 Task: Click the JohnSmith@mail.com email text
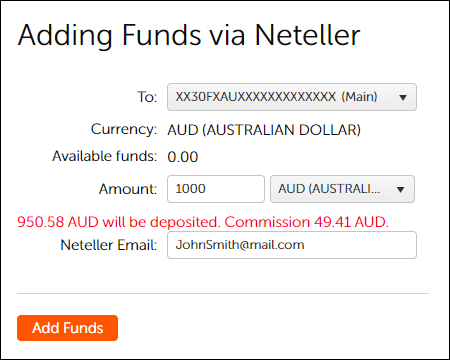240,245
